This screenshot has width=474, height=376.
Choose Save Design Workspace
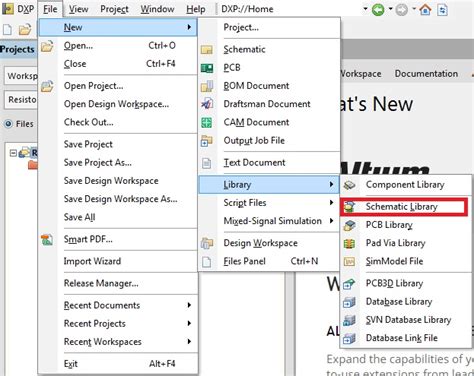pyautogui.click(x=118, y=181)
